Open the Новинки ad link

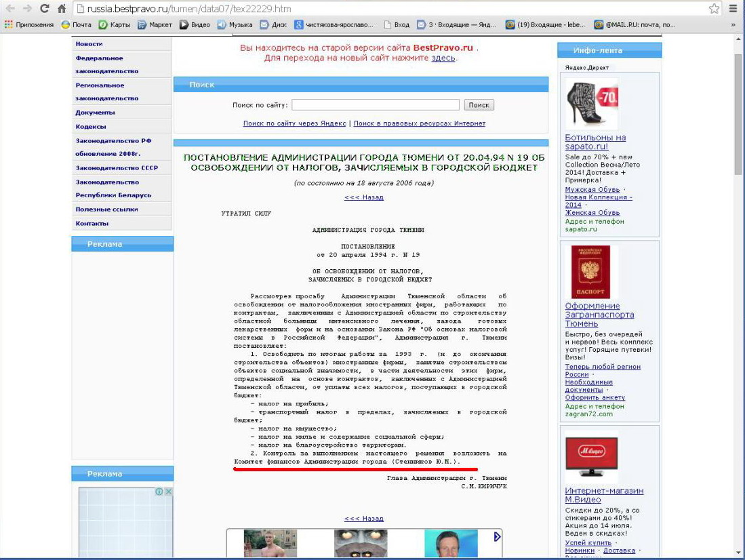pos(580,551)
